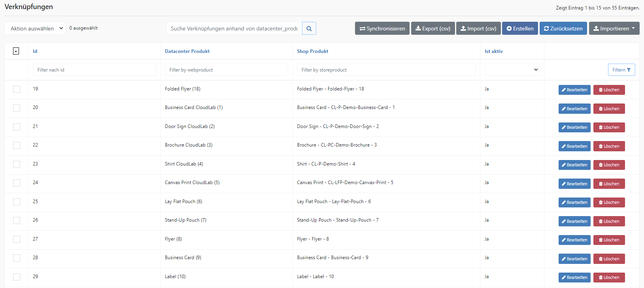Screen dimensions: 644x288
Task: Delete Shirt CloudLab row via Löschen
Action: tap(609, 165)
